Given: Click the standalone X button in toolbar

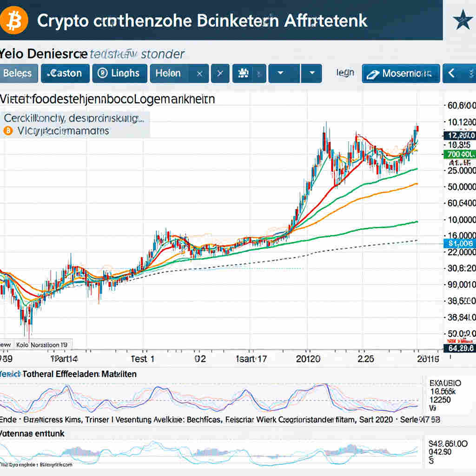Looking at the screenshot, I should click(220, 73).
